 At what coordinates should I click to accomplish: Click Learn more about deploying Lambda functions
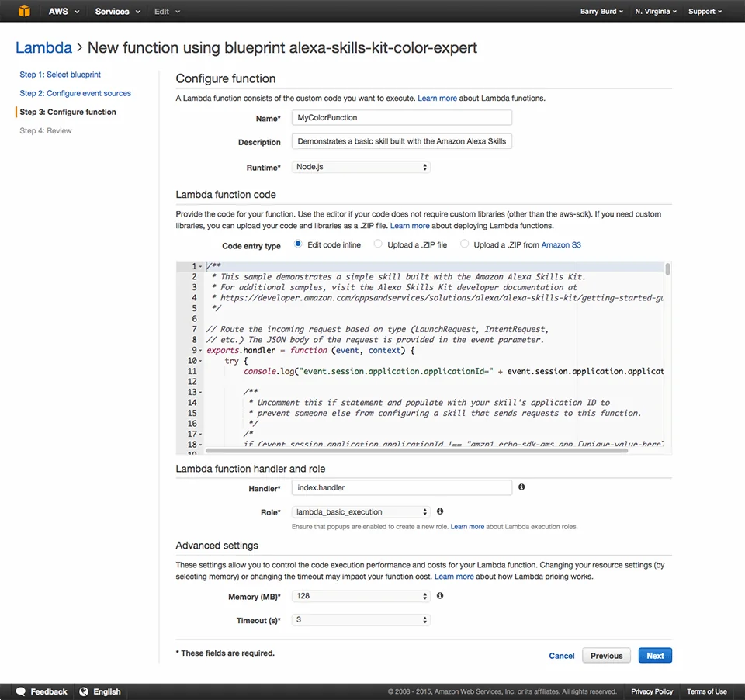[x=410, y=226]
